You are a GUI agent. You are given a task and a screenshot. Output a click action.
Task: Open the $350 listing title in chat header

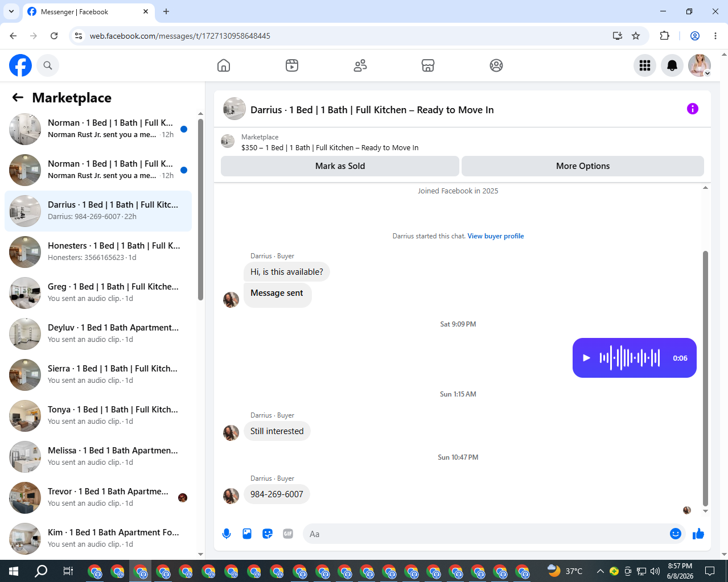click(x=330, y=147)
